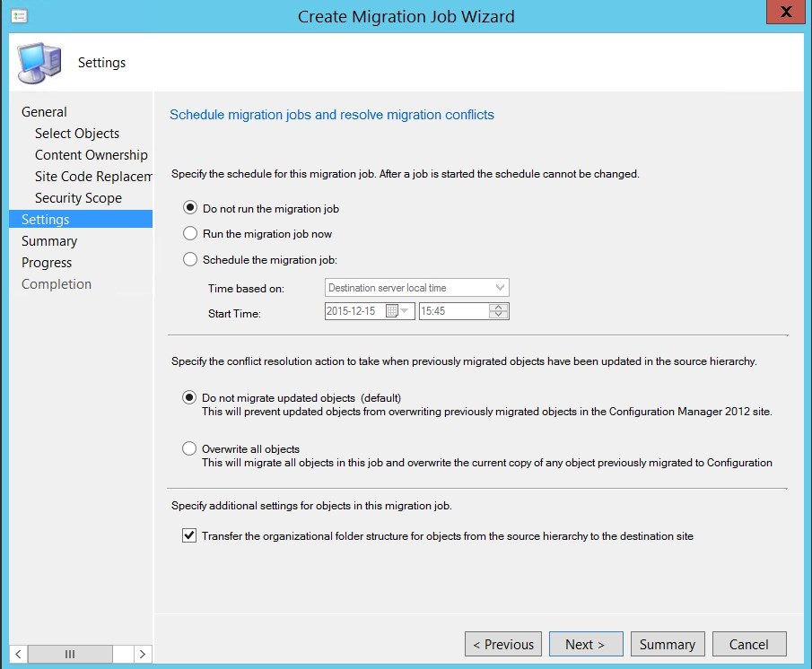
Task: Click the Summary button at the bottom
Action: (x=668, y=643)
